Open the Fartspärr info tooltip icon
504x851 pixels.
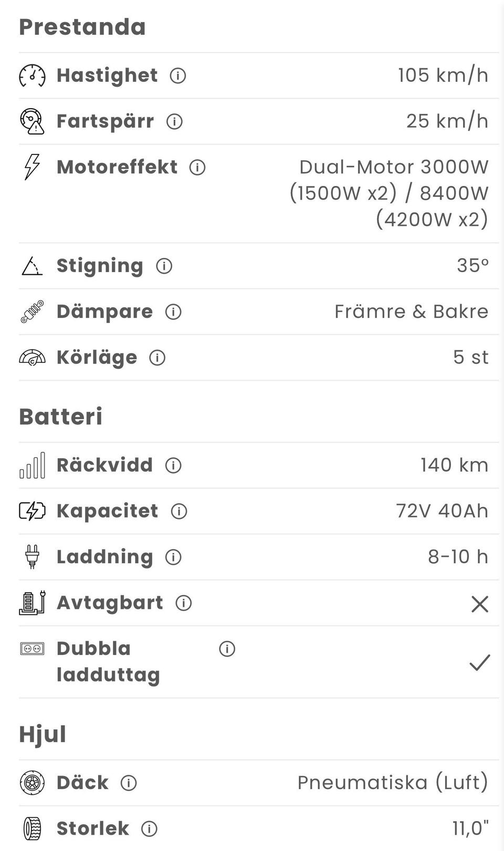pos(174,122)
